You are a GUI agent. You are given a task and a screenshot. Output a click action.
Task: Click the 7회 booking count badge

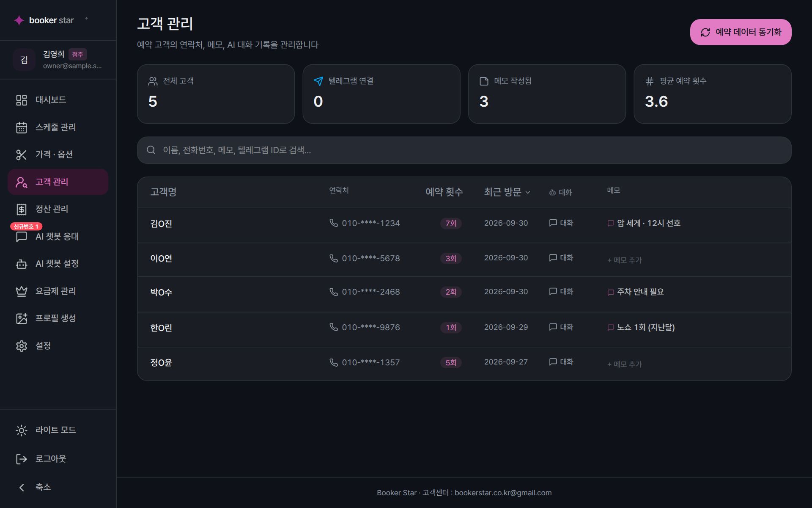[451, 224]
